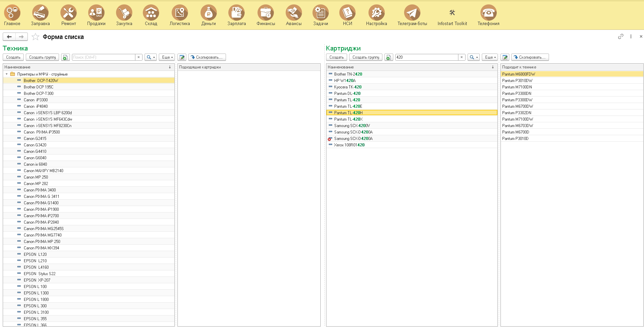Sort Картриджи list by Наименование arrow
Image resolution: width=644 pixels, height=329 pixels.
pyautogui.click(x=493, y=67)
